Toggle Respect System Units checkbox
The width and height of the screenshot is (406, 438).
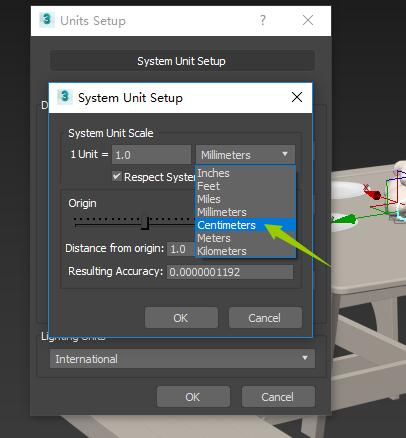coord(116,176)
